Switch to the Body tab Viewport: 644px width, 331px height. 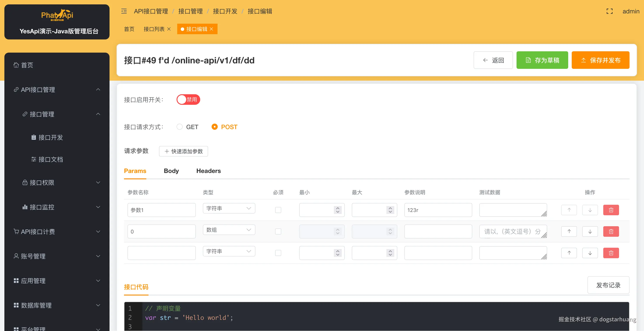click(171, 171)
